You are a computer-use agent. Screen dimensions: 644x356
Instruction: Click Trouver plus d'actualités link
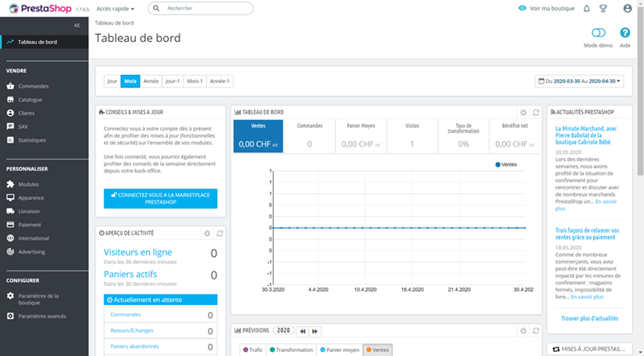pos(589,319)
